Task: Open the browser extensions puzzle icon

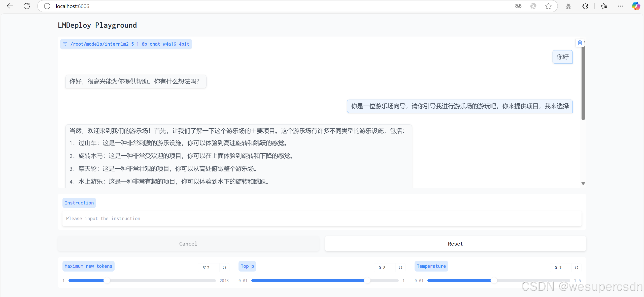Action: (585, 6)
